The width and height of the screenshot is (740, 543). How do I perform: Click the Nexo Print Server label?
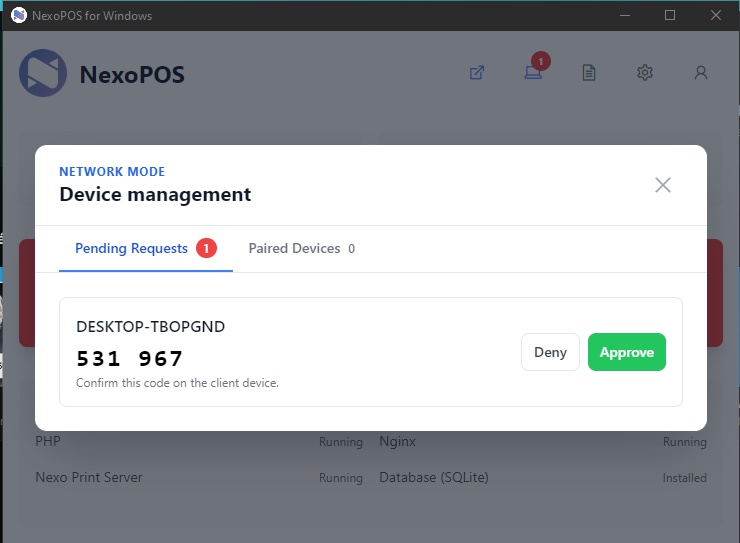[89, 477]
